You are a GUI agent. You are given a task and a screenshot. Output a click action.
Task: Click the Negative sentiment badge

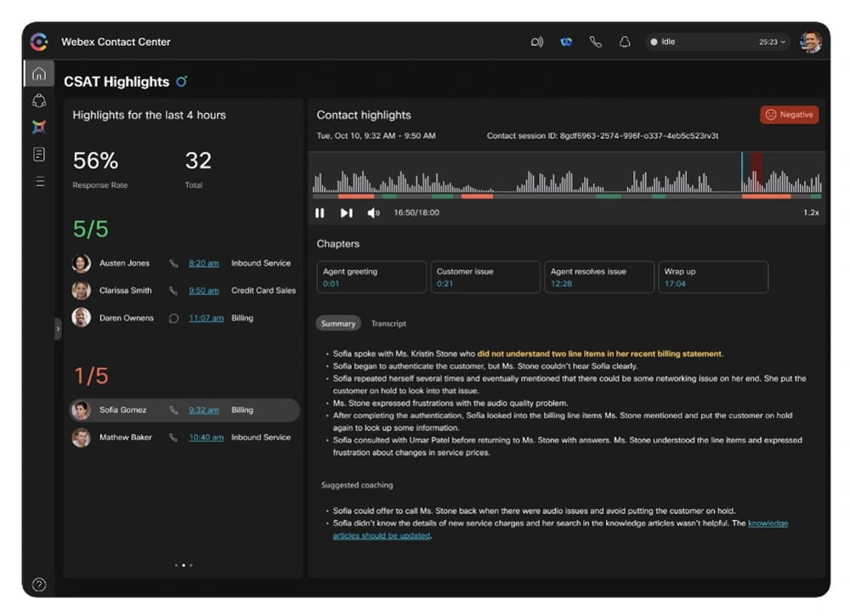pyautogui.click(x=790, y=115)
